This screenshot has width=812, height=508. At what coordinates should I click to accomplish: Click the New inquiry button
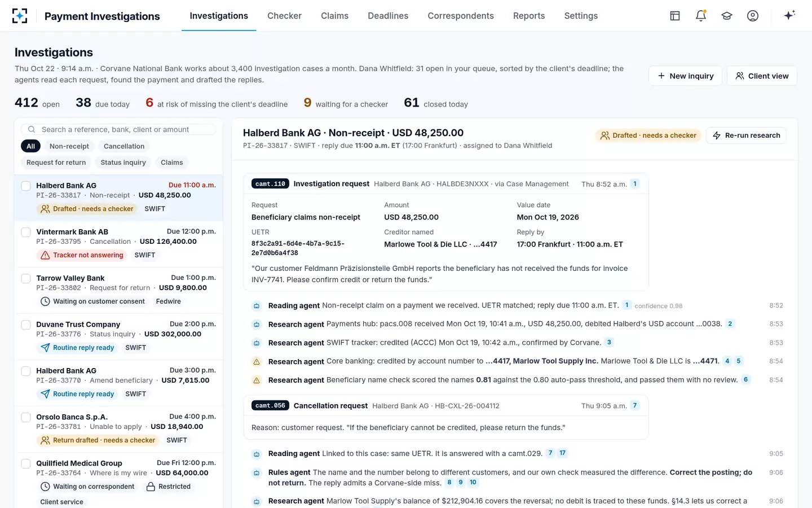point(686,76)
